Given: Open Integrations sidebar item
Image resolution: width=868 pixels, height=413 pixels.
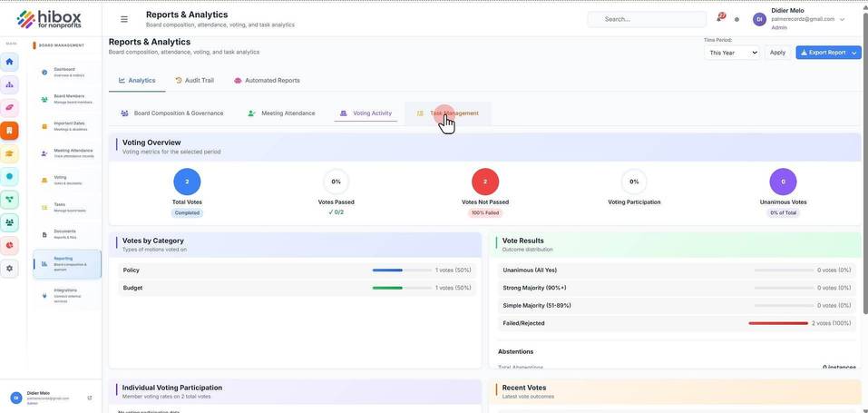Looking at the screenshot, I should click(67, 296).
